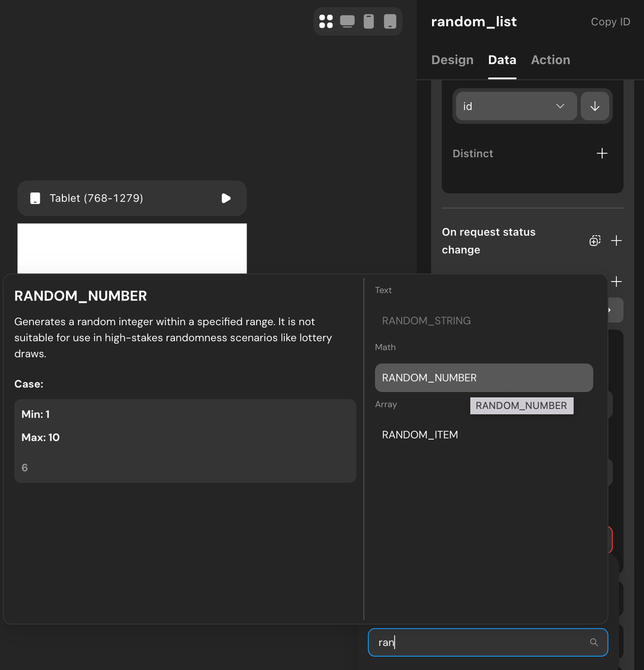Image resolution: width=644 pixels, height=670 pixels.
Task: Click the duplicate-action icon for request status
Action: tap(595, 241)
